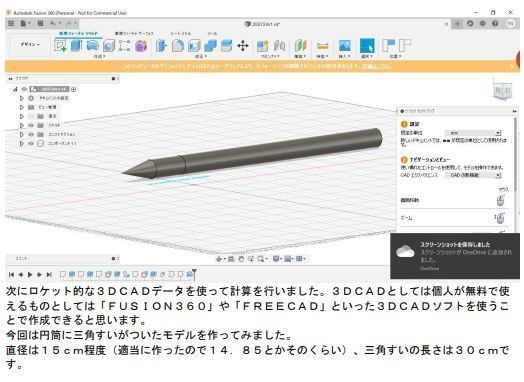Screen dimensions: 524x382
Task: Open the File menu icon
Action: (24, 23)
